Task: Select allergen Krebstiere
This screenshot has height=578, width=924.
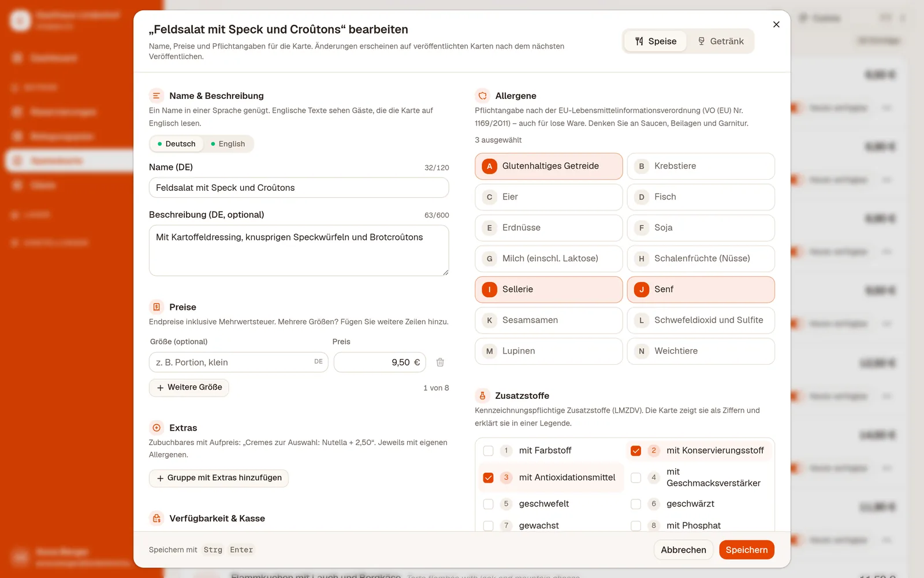Action: [701, 166]
